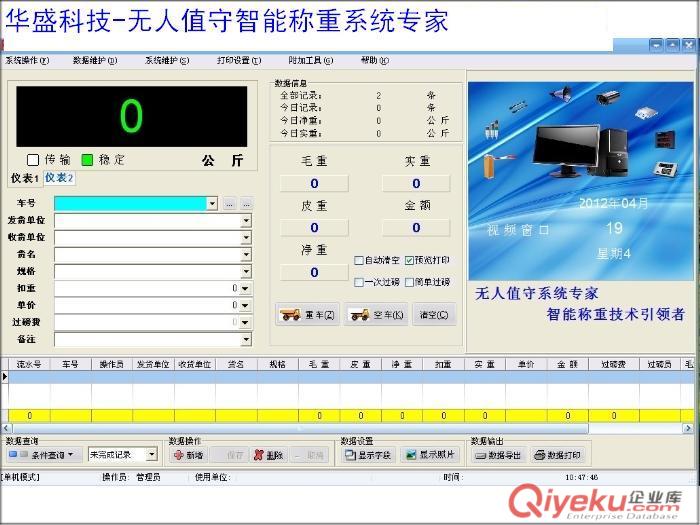Open the 帮助(H) menu
The height and width of the screenshot is (525, 700).
pyautogui.click(x=375, y=60)
